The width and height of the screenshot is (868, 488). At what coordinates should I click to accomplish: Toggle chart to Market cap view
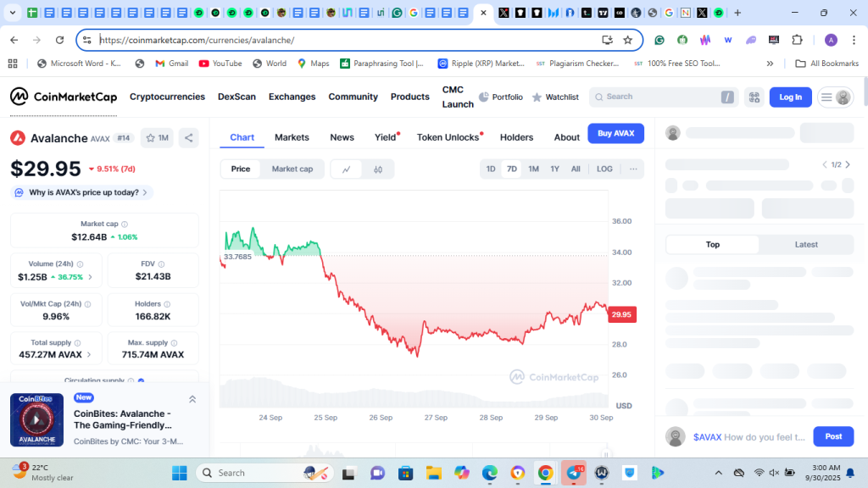[292, 169]
